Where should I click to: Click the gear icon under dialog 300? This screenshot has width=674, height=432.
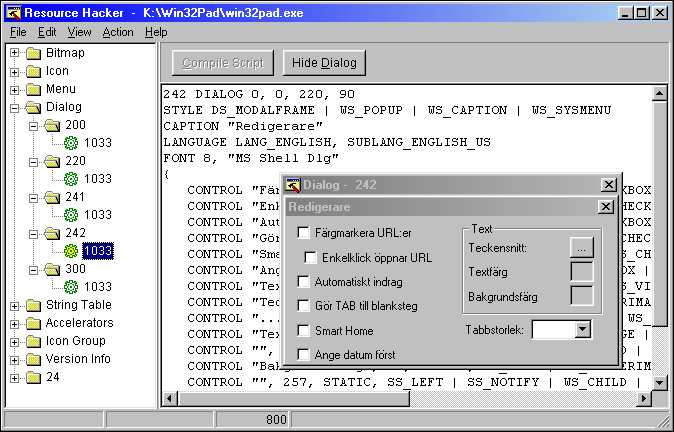71,287
